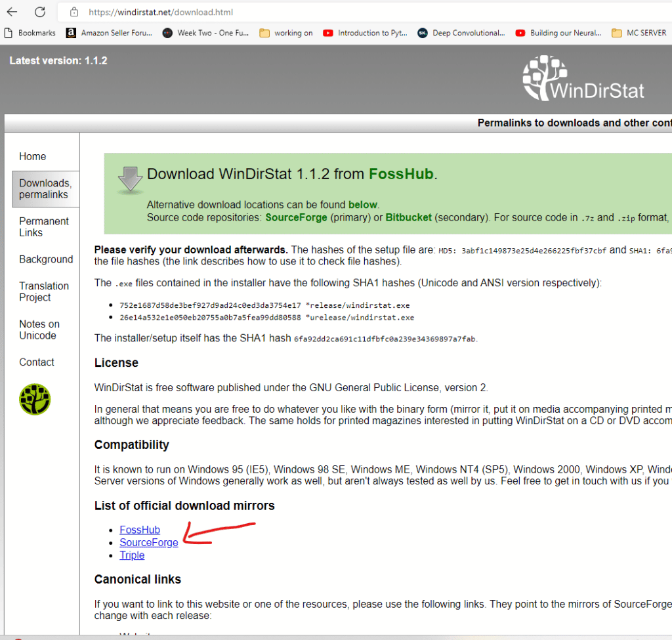Click the MD5 hash value 3abf1c14...
This screenshot has height=640, width=672.
point(534,250)
